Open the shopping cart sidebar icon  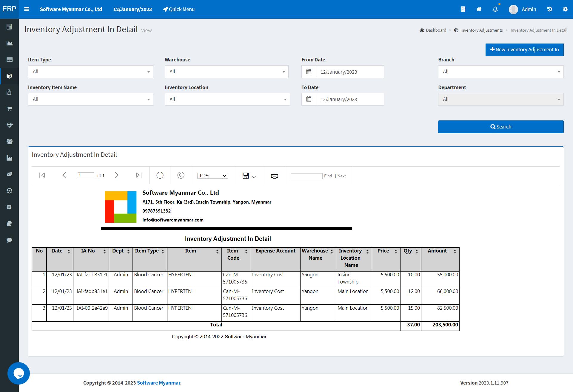coord(9,109)
